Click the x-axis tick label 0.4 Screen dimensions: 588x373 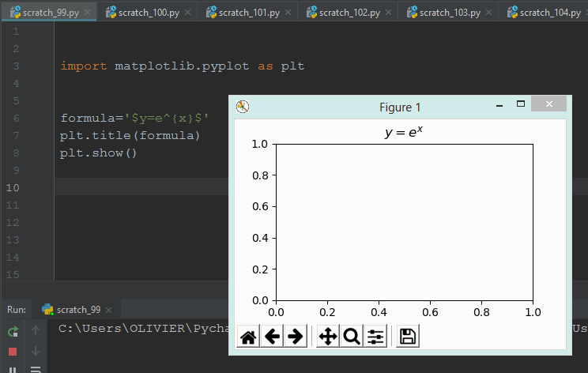tap(379, 312)
